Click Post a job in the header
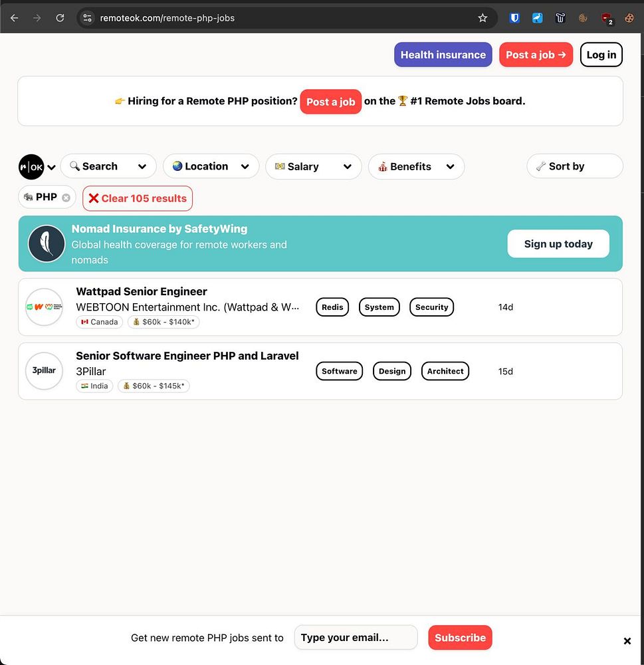This screenshot has width=644, height=665. click(536, 55)
